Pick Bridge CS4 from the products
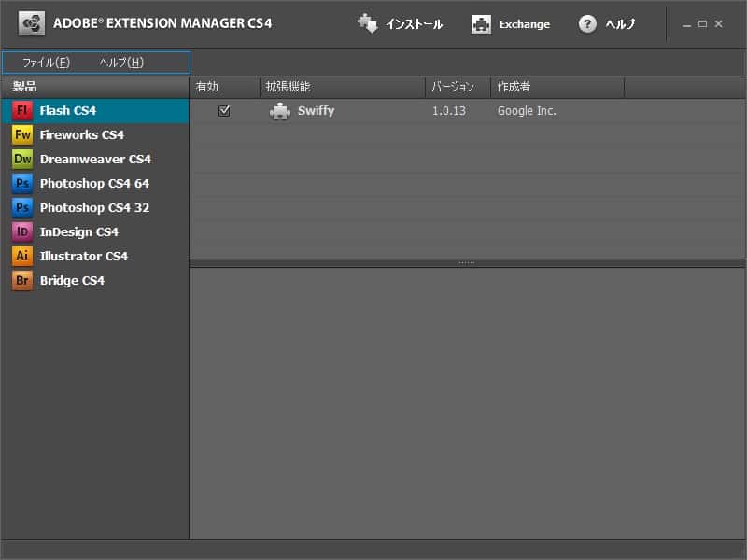The height and width of the screenshot is (560, 747). pyautogui.click(x=95, y=281)
